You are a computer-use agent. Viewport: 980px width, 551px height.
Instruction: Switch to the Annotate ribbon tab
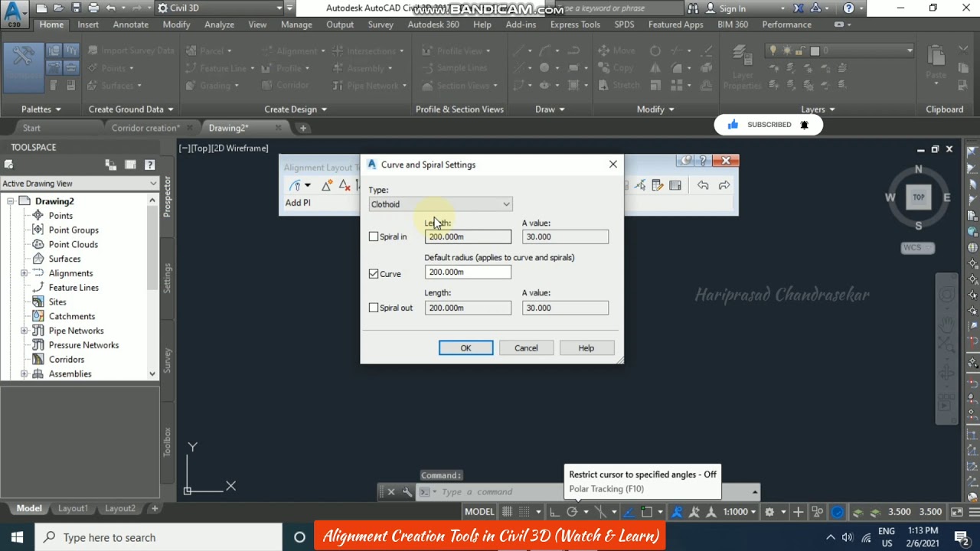[131, 24]
